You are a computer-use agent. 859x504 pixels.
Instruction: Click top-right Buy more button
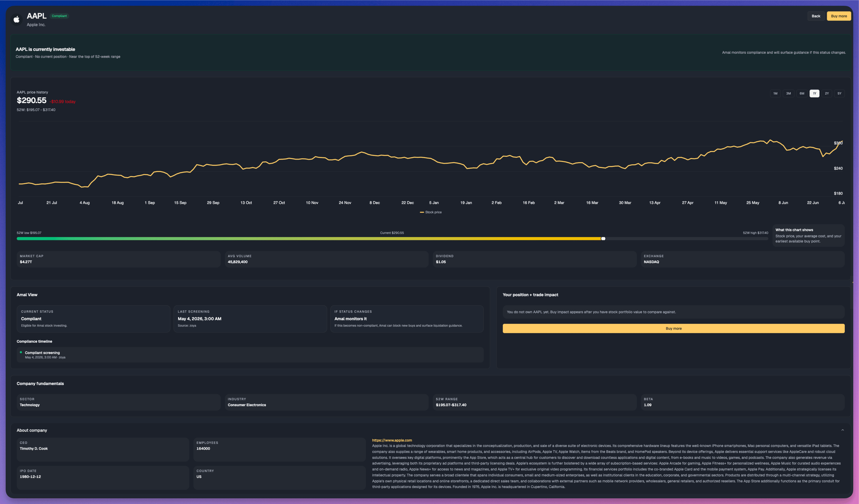839,16
